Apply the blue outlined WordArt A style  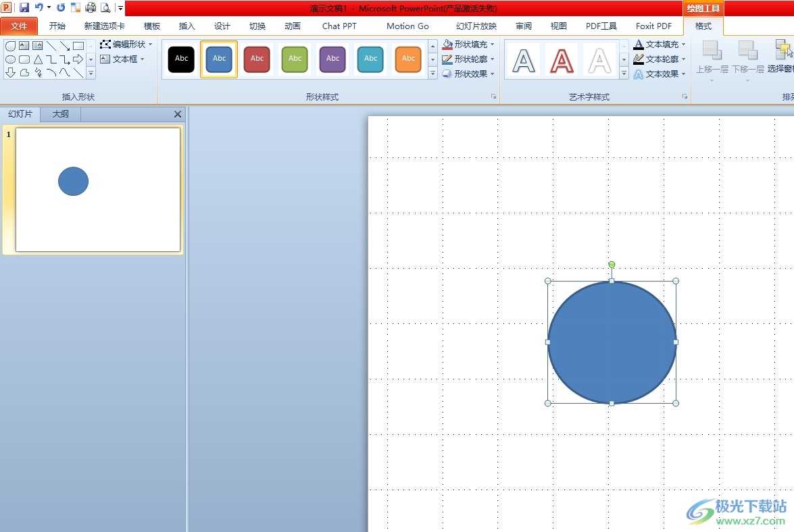[x=524, y=59]
